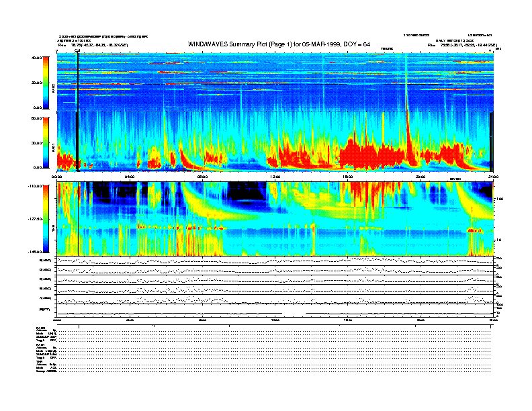Click the RAD2 color scale bar
This screenshot has width=532, height=411.
click(46, 83)
